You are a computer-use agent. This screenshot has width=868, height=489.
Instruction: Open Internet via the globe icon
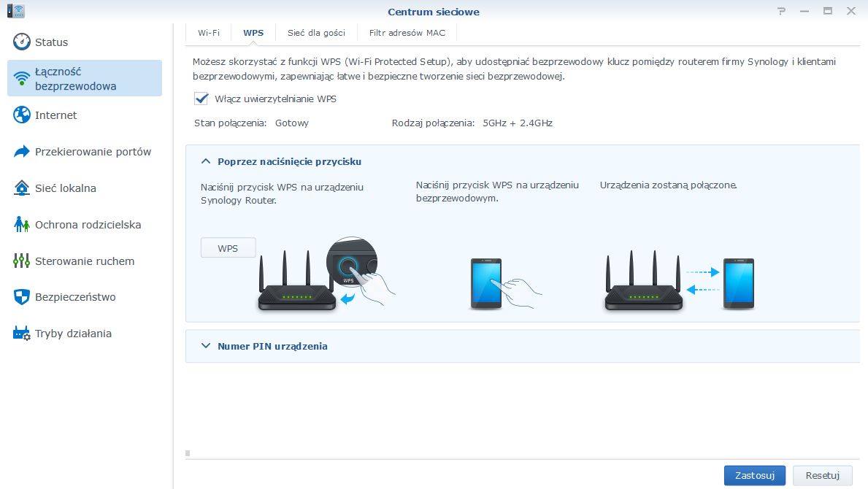tap(22, 115)
